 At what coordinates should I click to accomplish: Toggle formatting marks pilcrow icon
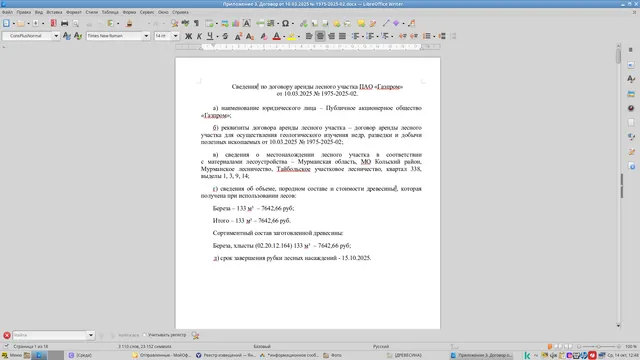[x=196, y=23]
